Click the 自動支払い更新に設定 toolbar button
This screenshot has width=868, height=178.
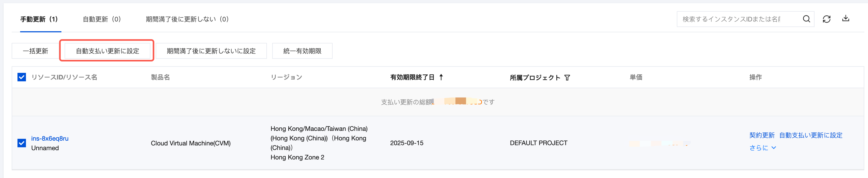click(107, 51)
